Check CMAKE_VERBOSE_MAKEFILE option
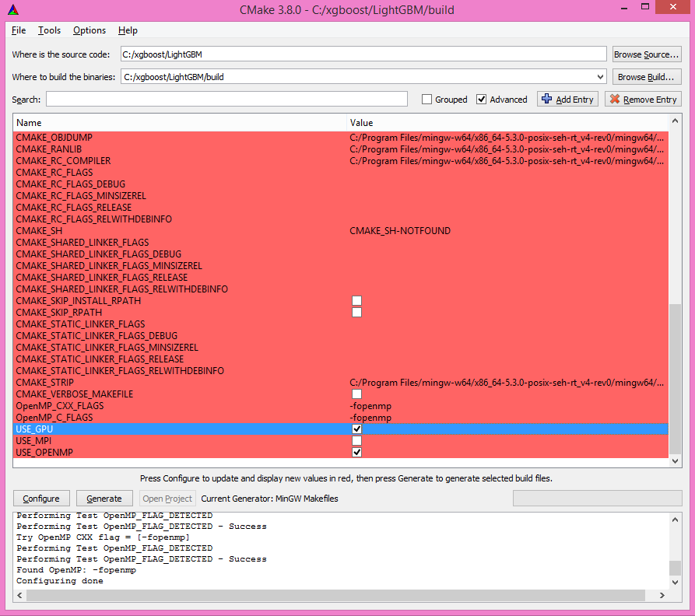The width and height of the screenshot is (695, 616). (x=356, y=394)
